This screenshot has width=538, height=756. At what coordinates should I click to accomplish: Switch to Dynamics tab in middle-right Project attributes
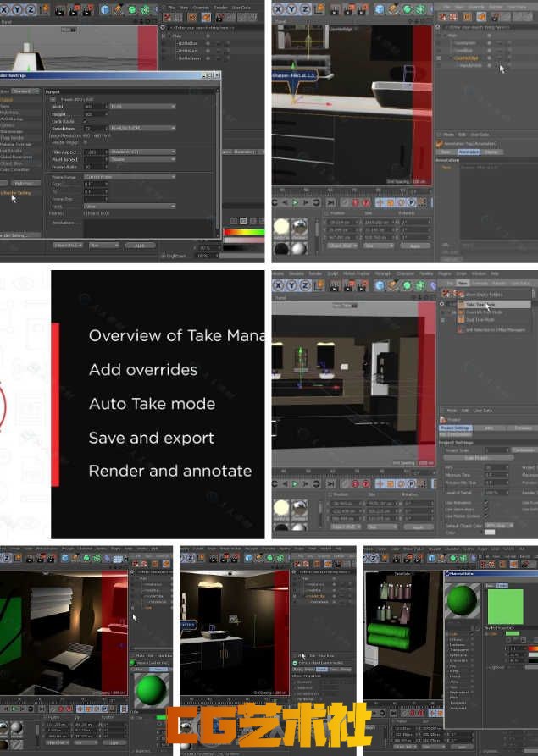point(523,428)
